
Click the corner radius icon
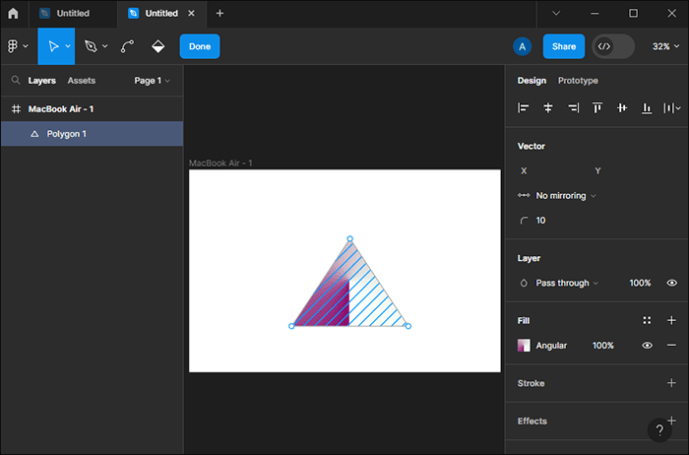(524, 221)
